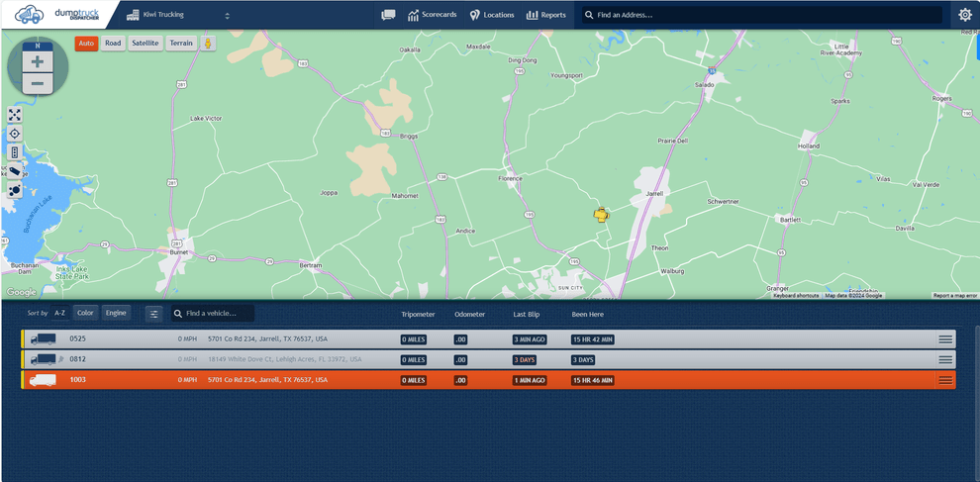Viewport: 980px width, 482px height.
Task: Toggle the traffic light layer icon
Action: pos(15,151)
